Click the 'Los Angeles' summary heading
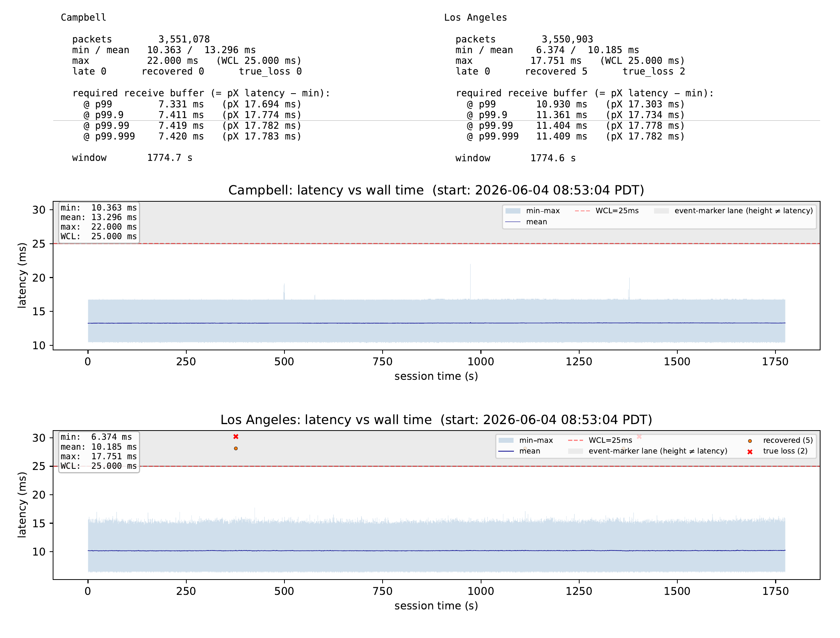The width and height of the screenshot is (840, 638). pos(475,18)
